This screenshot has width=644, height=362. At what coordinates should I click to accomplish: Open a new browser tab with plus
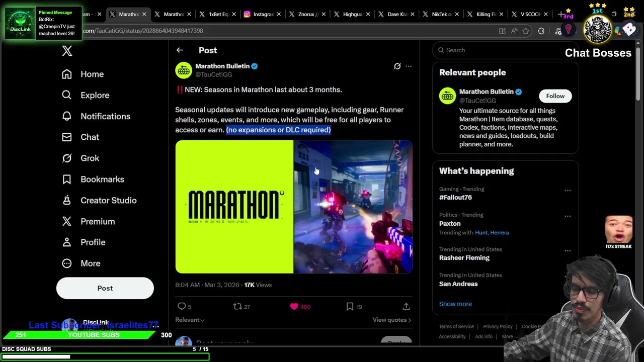pos(560,14)
